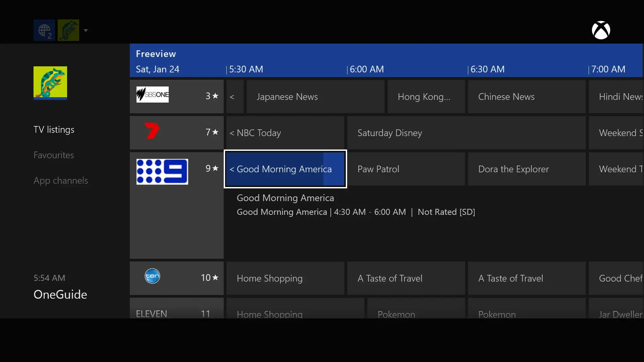Image resolution: width=644 pixels, height=362 pixels.
Task: Select the Ten channel logo
Action: 152,277
